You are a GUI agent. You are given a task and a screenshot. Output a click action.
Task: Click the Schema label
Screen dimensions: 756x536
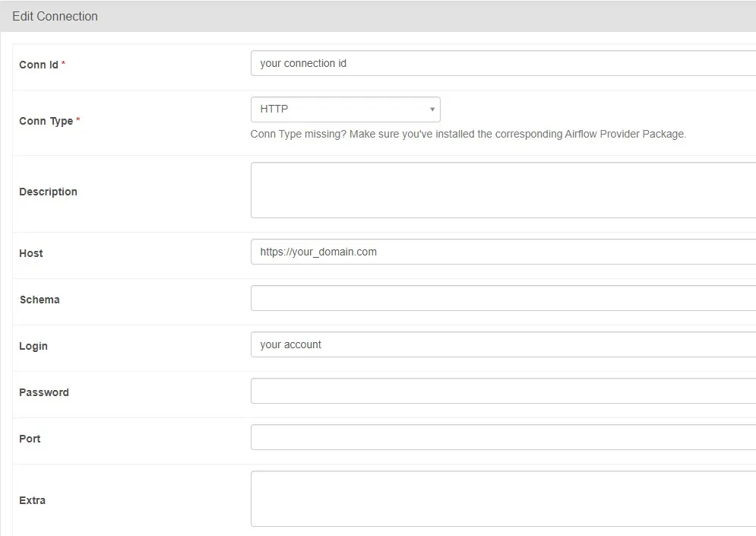coord(40,300)
